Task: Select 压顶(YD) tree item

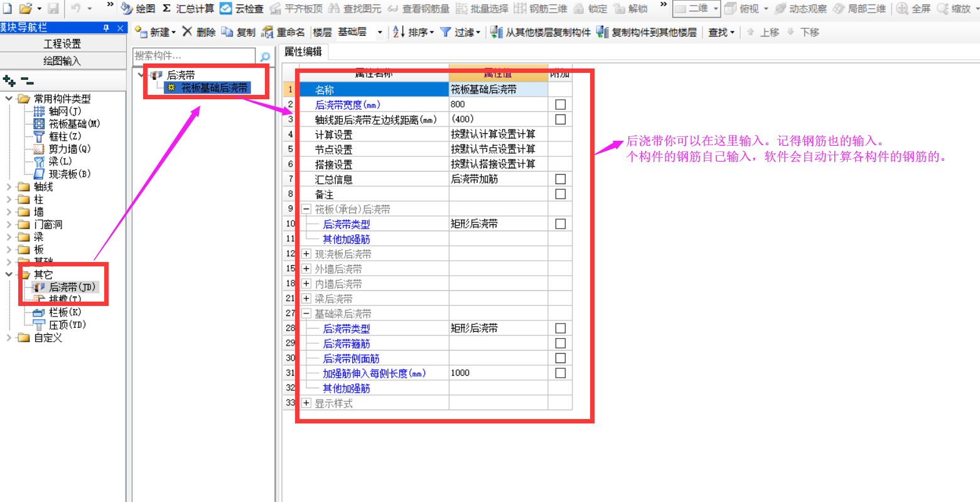Action: point(67,325)
